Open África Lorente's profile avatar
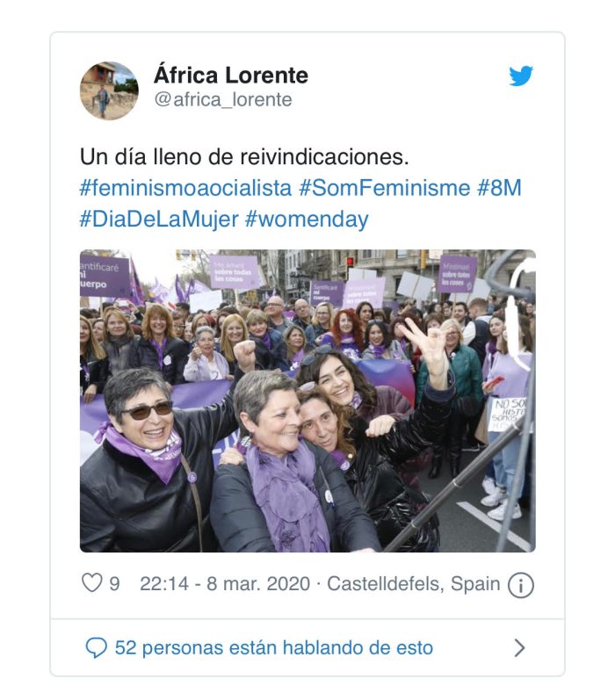 coord(109,90)
